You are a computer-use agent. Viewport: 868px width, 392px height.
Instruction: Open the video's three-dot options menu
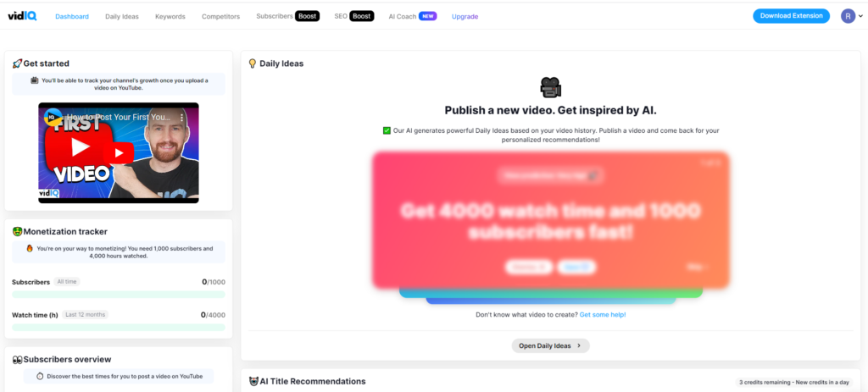[x=181, y=119]
